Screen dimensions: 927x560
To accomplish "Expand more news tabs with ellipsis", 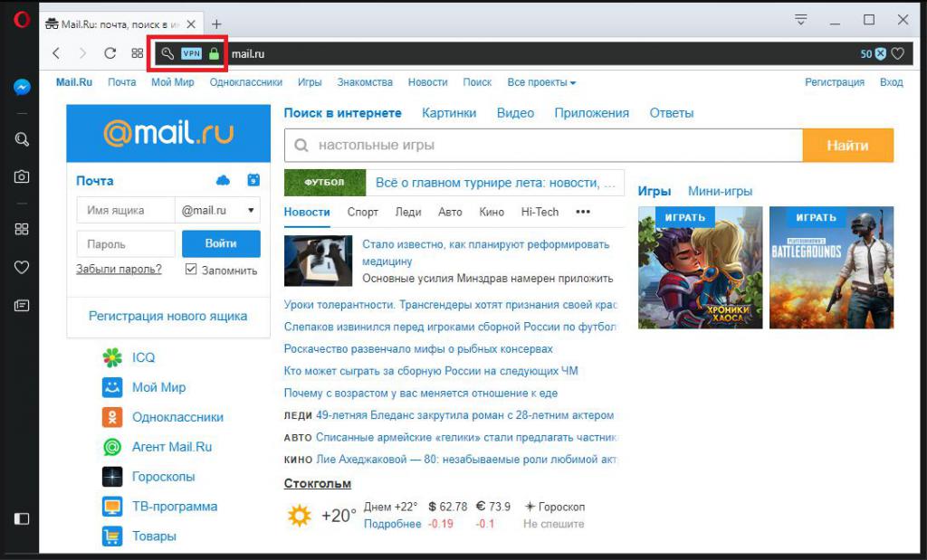I will (583, 212).
